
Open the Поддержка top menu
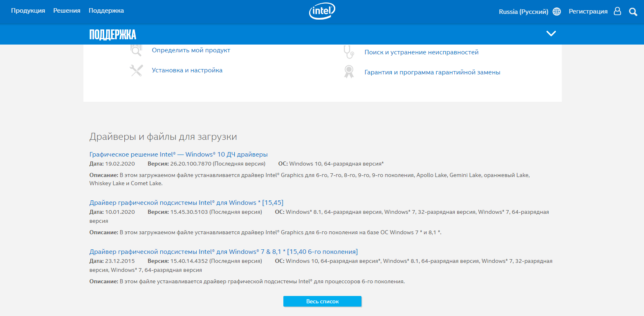click(106, 11)
